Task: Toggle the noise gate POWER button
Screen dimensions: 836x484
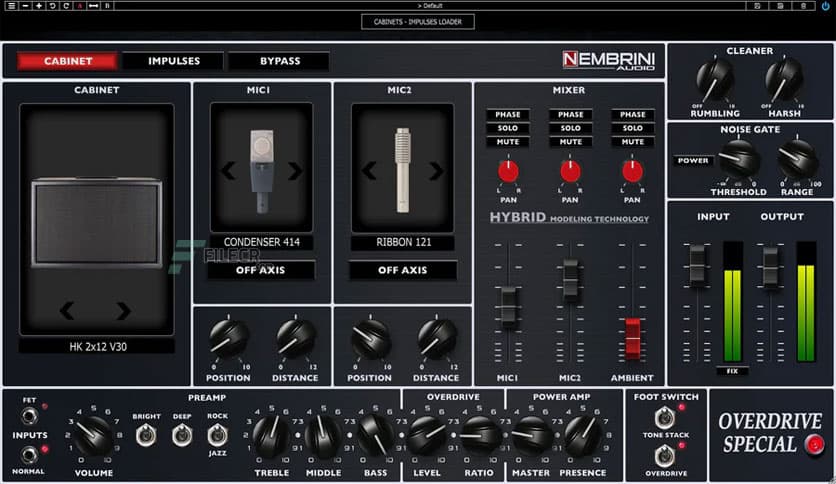Action: tap(693, 160)
